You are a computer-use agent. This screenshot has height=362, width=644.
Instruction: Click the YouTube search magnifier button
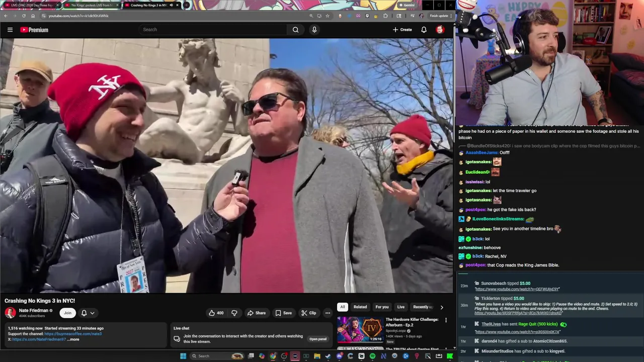(x=295, y=30)
